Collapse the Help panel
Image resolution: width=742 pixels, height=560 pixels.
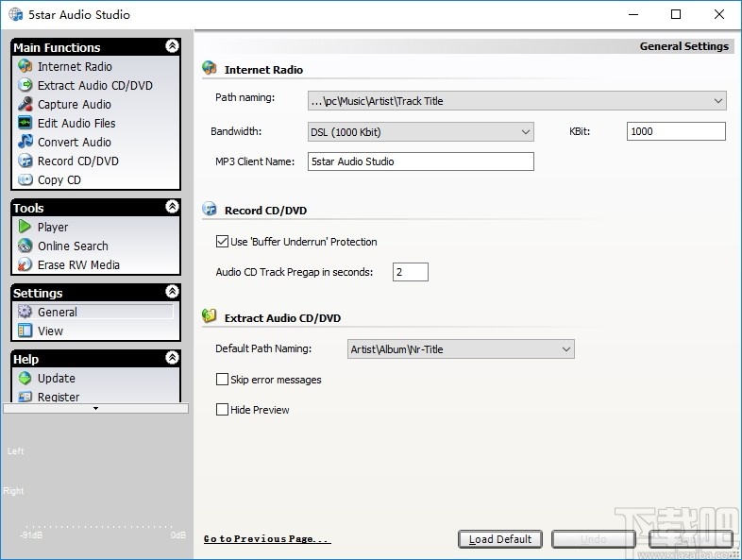tap(172, 357)
